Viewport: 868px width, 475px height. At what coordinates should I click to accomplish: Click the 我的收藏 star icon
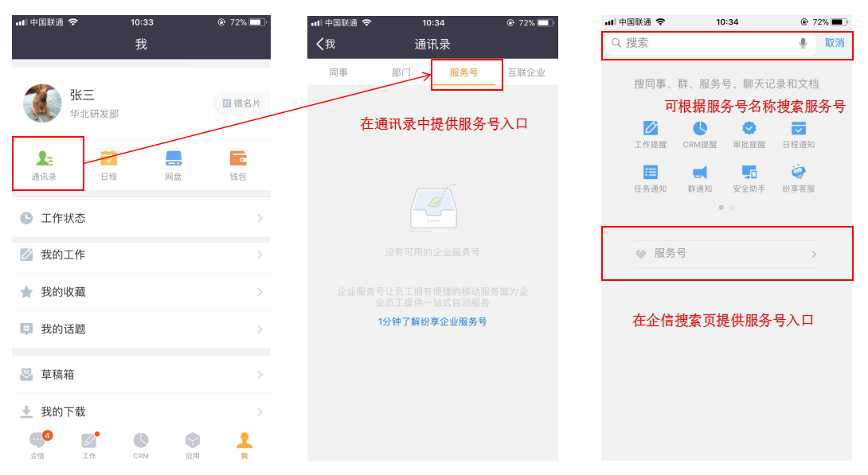coord(26,292)
